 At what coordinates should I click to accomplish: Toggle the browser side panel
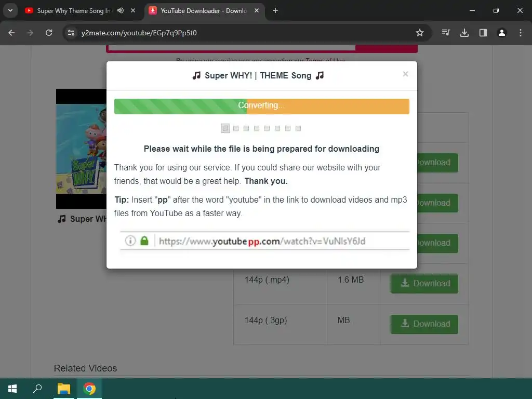click(x=483, y=33)
